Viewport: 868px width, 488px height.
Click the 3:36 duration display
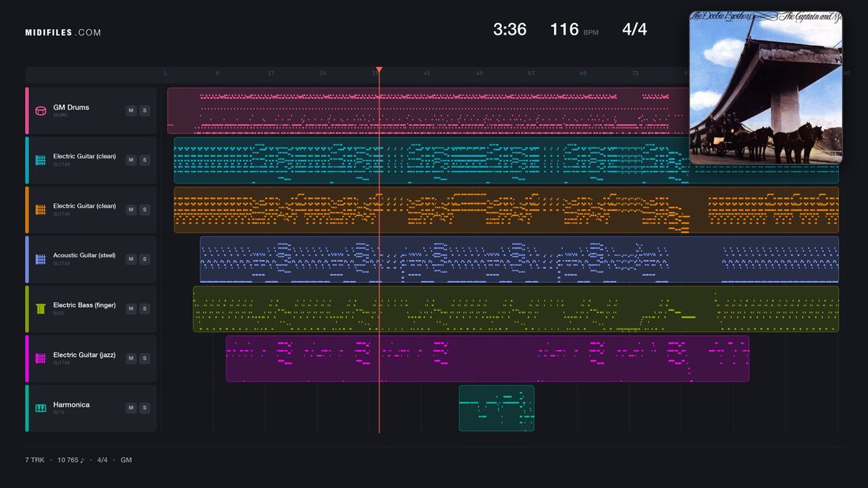pos(510,29)
